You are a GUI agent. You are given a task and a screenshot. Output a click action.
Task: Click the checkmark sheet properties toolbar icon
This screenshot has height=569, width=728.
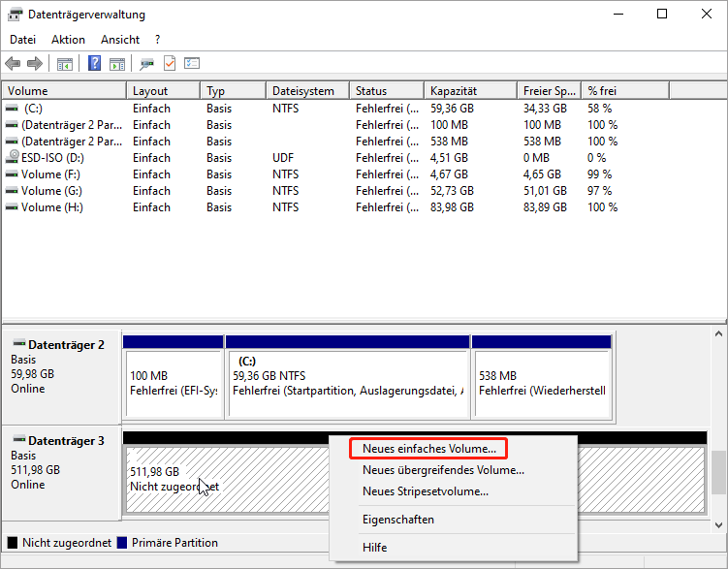coord(170,64)
